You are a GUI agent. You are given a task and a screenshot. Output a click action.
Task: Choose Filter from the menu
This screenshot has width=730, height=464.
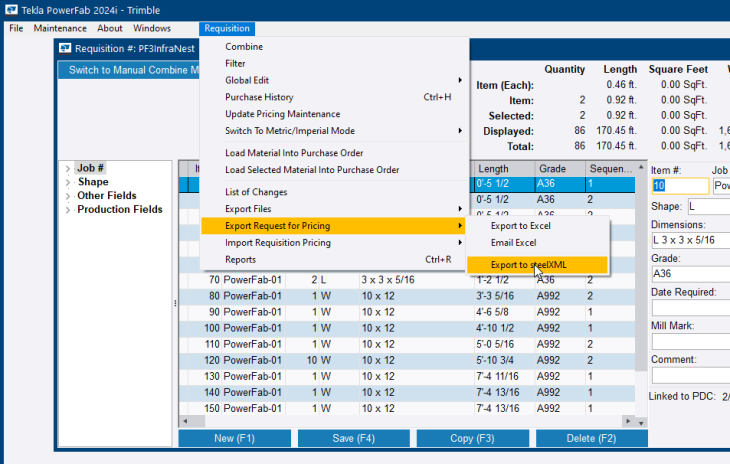click(334, 63)
